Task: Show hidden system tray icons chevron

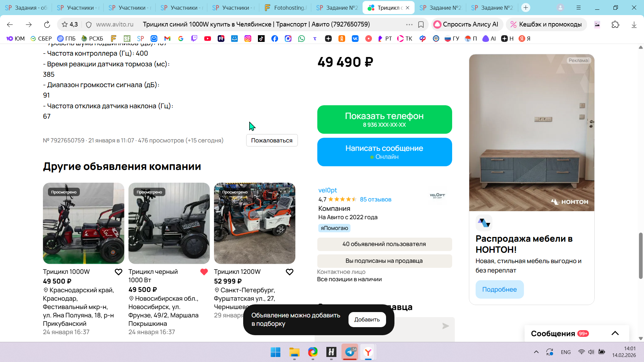Action: (x=536, y=352)
